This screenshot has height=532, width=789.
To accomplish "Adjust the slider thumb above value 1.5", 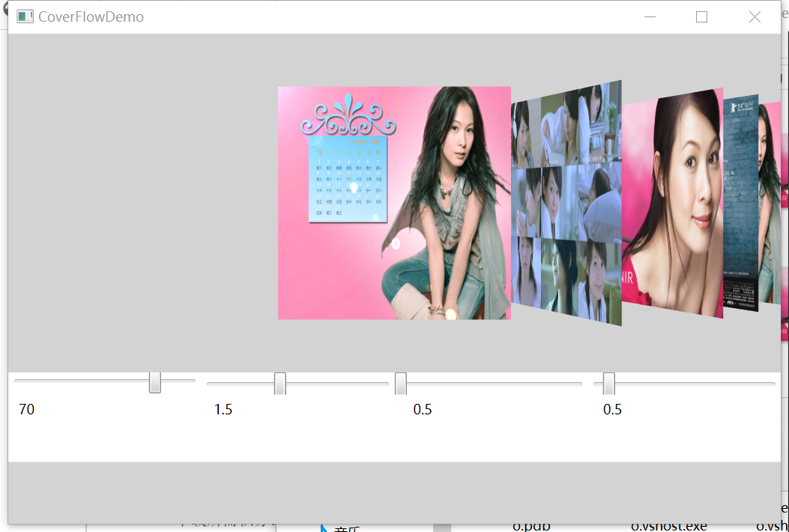I will tap(279, 384).
